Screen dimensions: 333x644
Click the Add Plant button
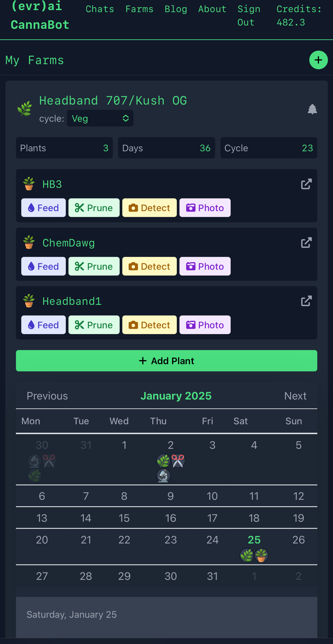coord(166,361)
